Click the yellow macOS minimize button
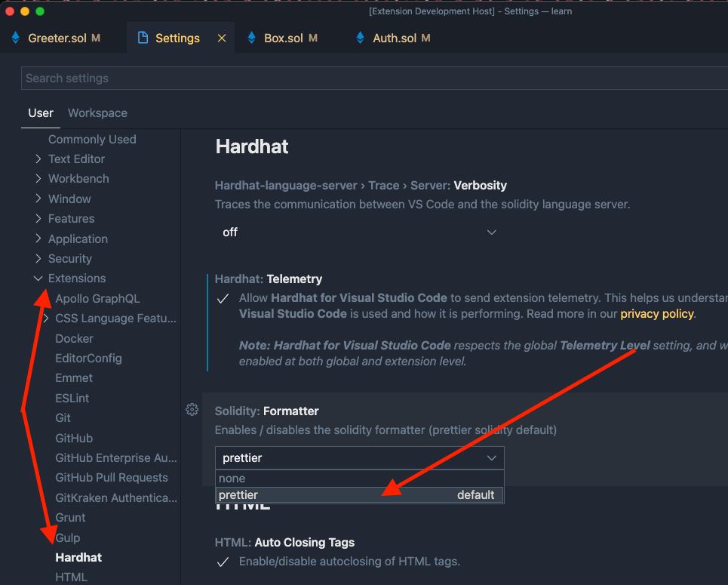The width and height of the screenshot is (728, 585). click(x=25, y=11)
